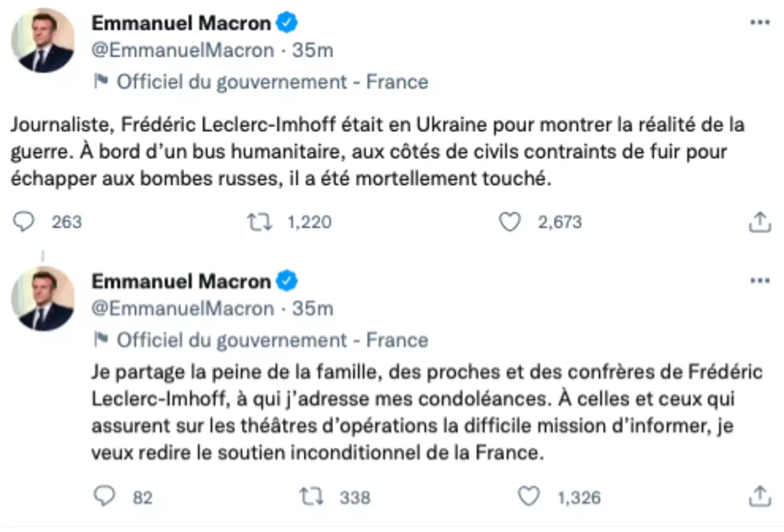This screenshot has height=532, width=784.
Task: Click the verified badge on first tweet
Action: tap(287, 23)
